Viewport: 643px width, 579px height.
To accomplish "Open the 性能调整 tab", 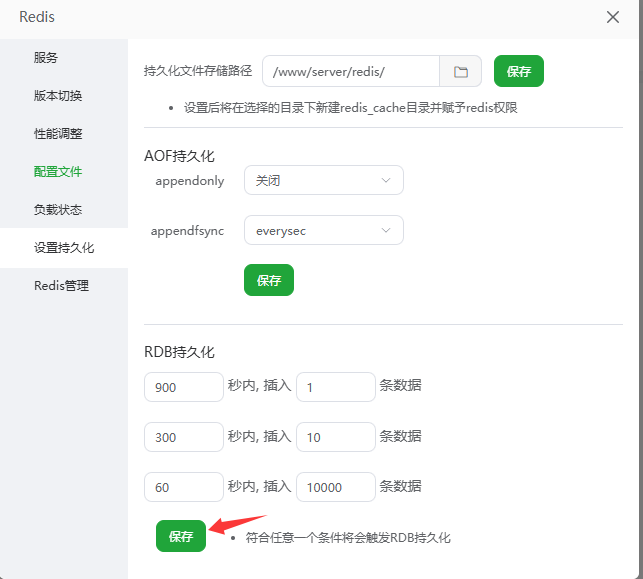I will 58,134.
